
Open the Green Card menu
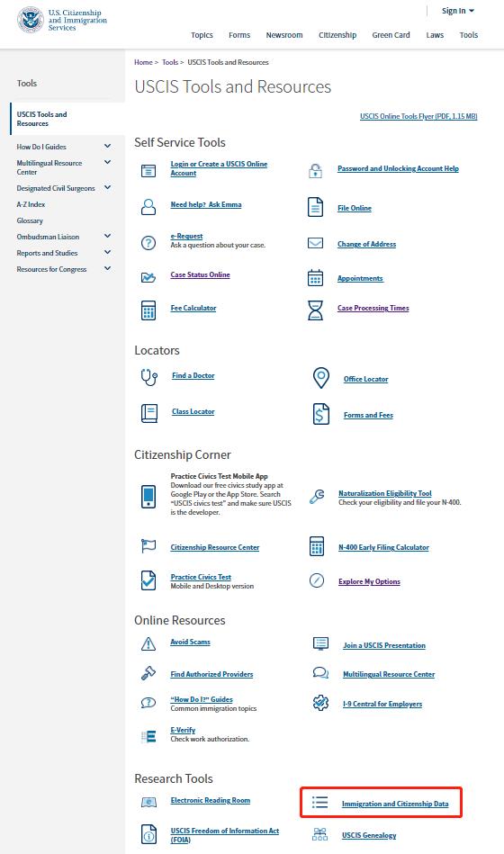tap(391, 35)
